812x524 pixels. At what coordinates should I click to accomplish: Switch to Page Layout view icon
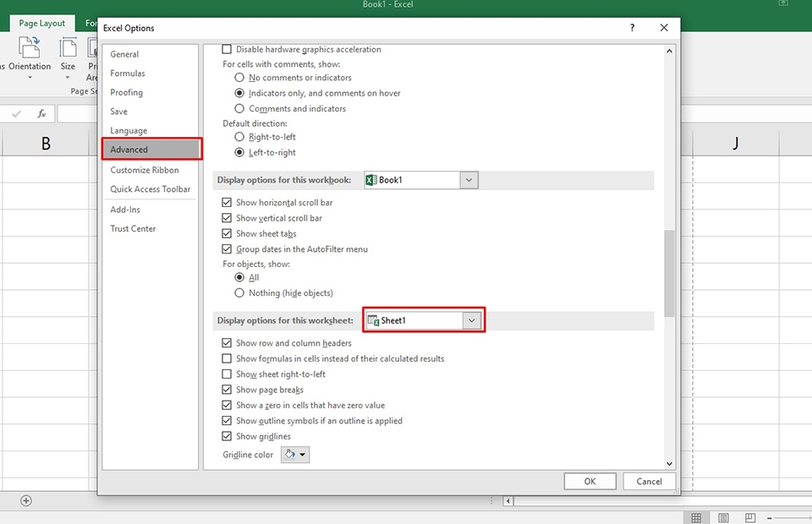tap(723, 518)
